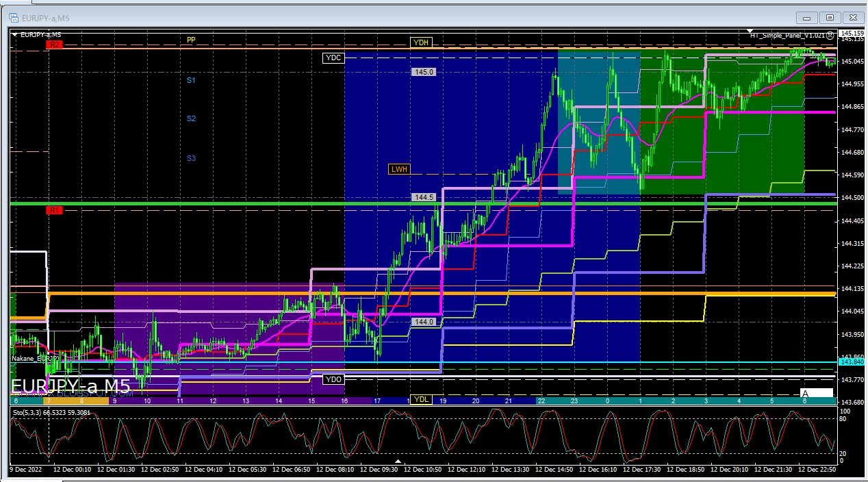
Task: Click the YDH yesterday-high label
Action: tap(421, 42)
